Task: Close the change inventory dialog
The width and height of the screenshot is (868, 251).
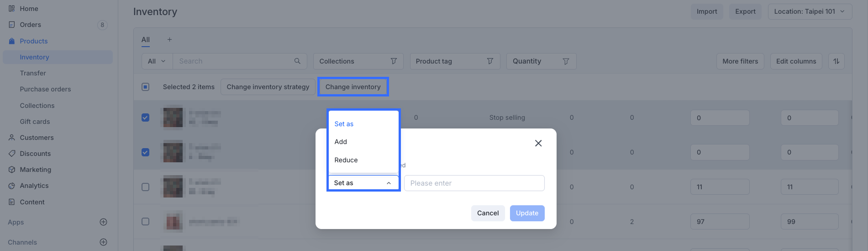Action: 538,143
